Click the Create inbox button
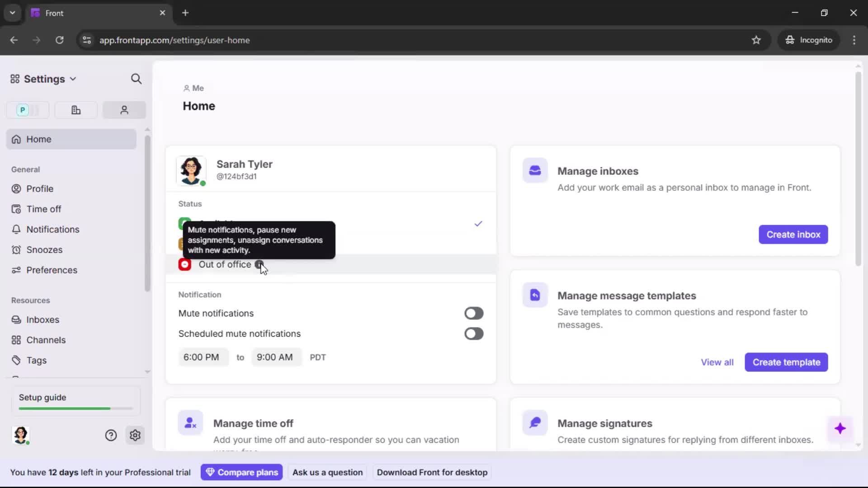868x488 pixels. click(793, 235)
